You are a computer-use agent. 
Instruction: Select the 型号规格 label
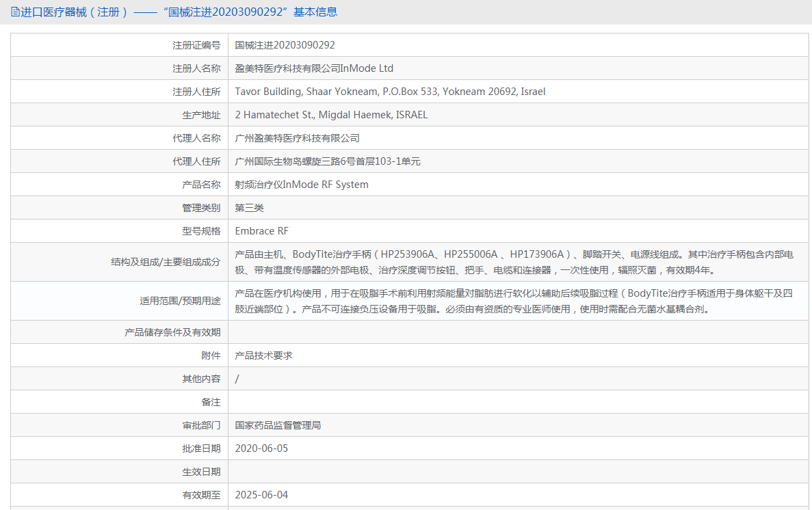pyautogui.click(x=201, y=232)
